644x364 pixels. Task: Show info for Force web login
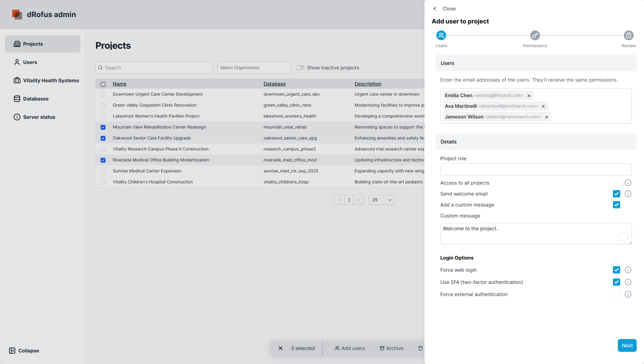tap(628, 270)
